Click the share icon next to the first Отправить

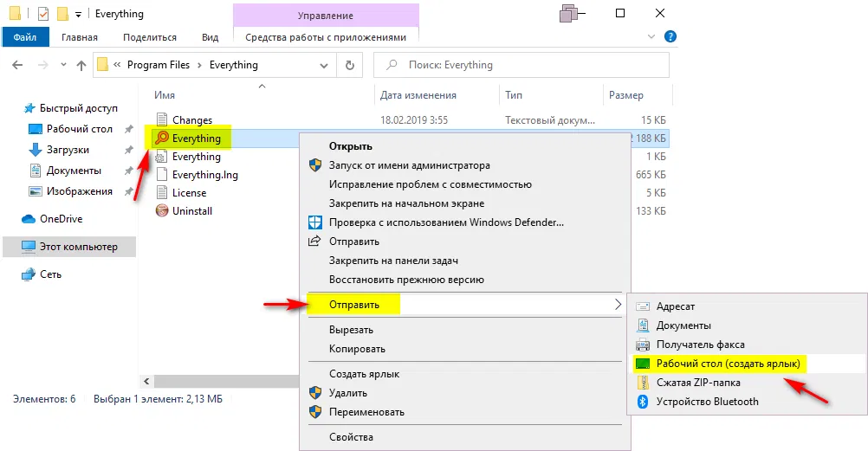314,241
